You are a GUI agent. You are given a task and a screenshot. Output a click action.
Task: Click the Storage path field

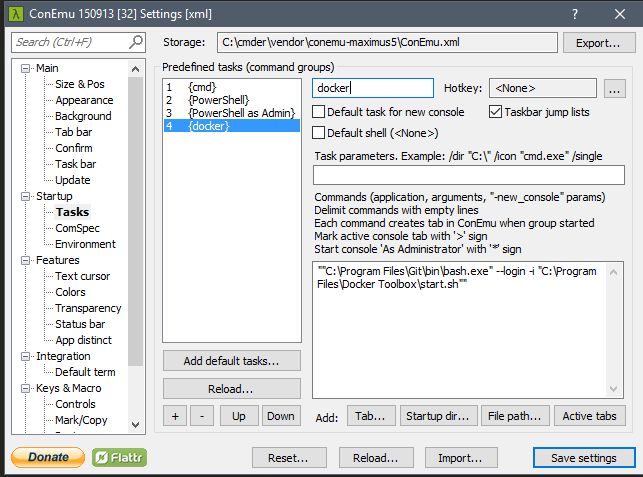tap(387, 42)
